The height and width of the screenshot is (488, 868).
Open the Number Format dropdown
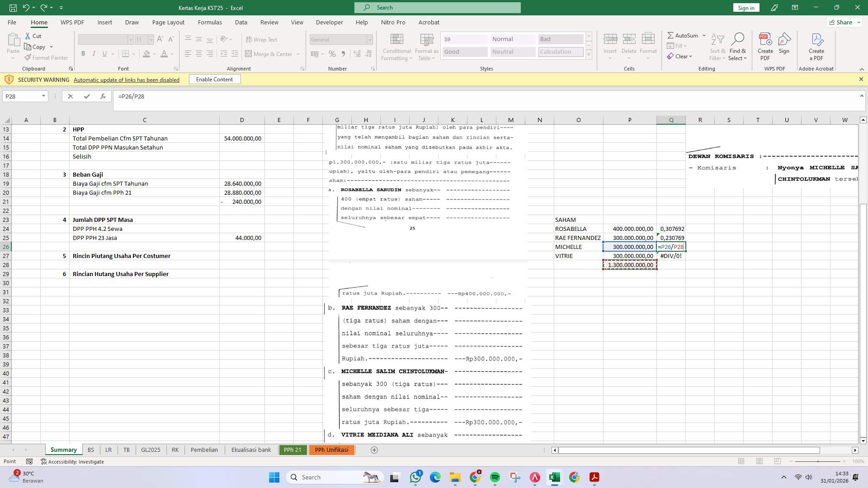coord(370,40)
